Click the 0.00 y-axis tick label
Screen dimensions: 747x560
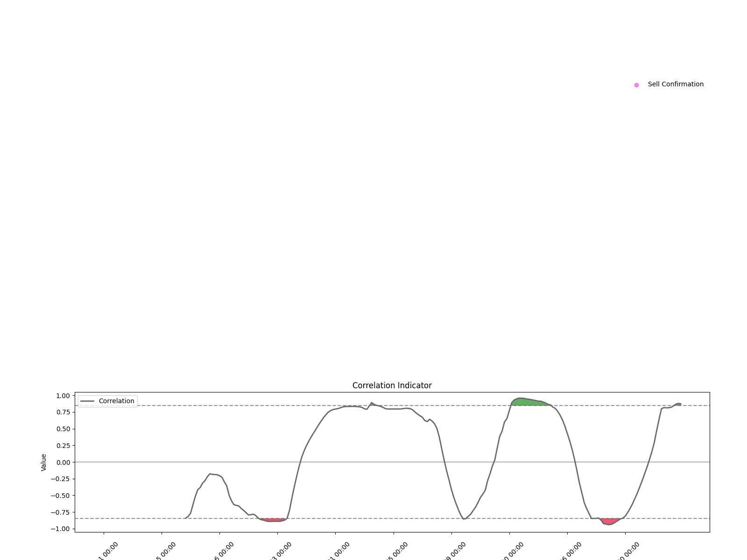(x=63, y=462)
